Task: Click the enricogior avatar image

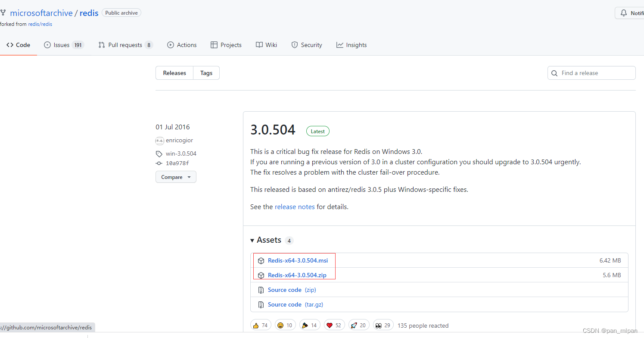Action: coord(159,141)
